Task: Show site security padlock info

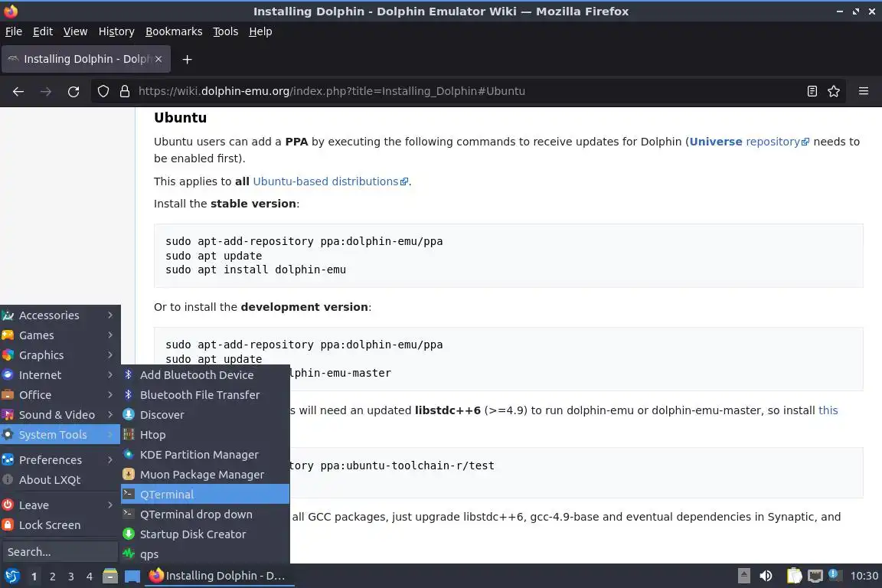Action: click(125, 91)
